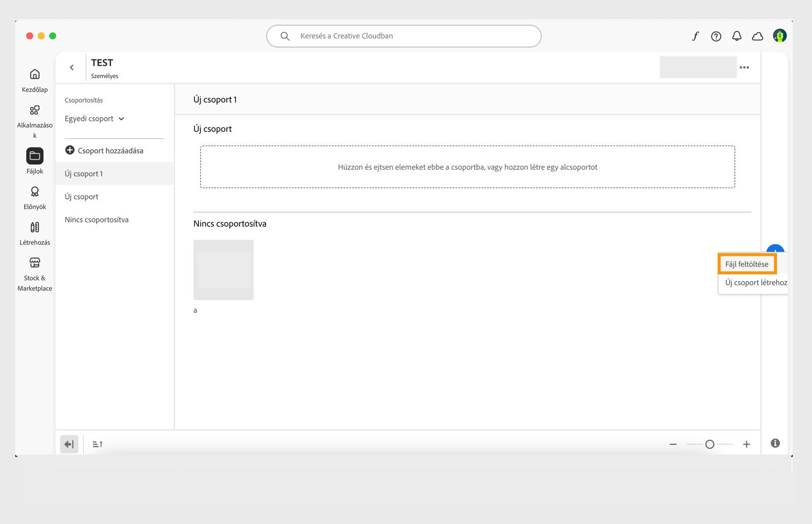Viewport: 812px width, 524px height.
Task: Select Nincs csoportosítva in sidebar
Action: (115, 220)
